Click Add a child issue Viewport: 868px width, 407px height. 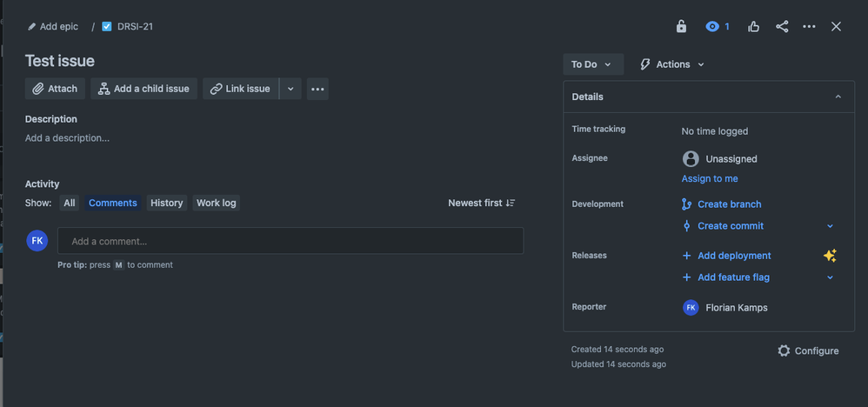pyautogui.click(x=144, y=89)
